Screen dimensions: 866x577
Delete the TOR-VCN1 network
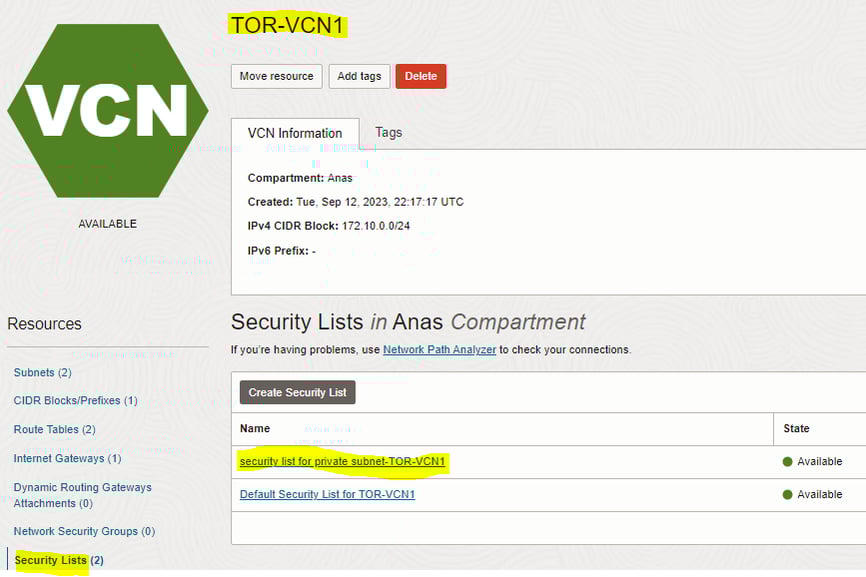point(420,76)
